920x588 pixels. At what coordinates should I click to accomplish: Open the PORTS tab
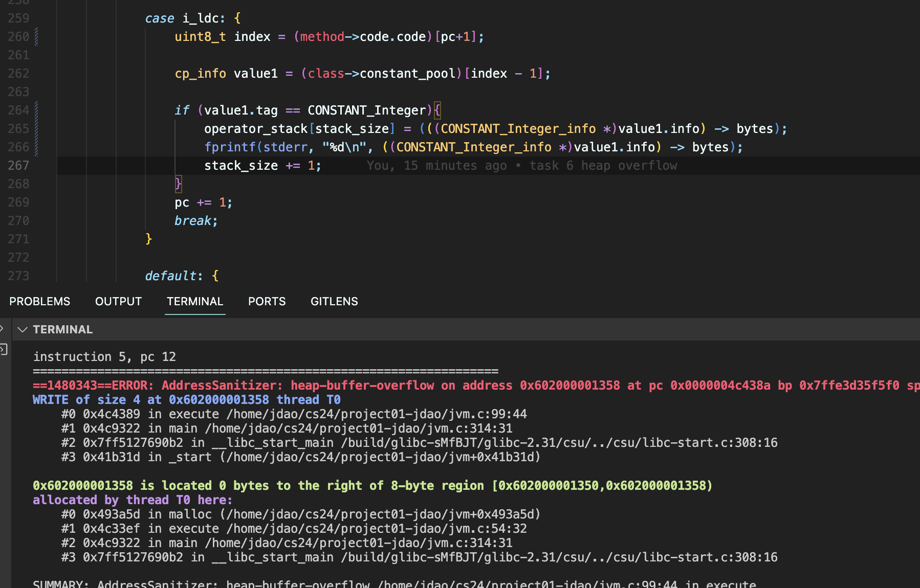click(x=267, y=302)
